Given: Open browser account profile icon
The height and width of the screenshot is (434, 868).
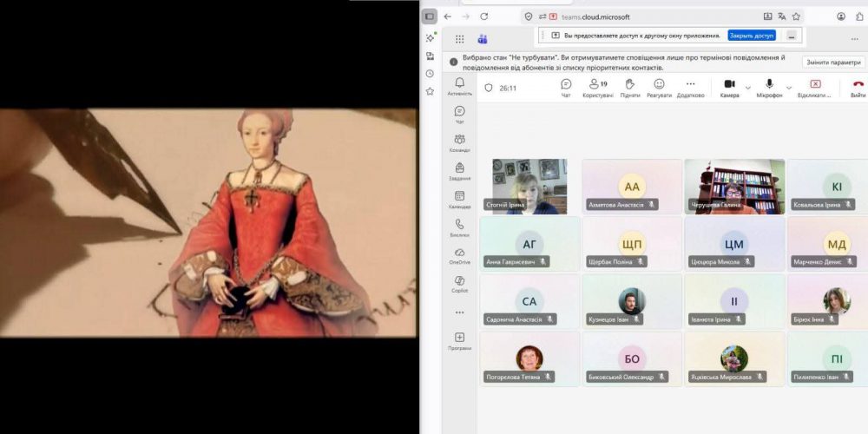Looking at the screenshot, I should [x=841, y=16].
